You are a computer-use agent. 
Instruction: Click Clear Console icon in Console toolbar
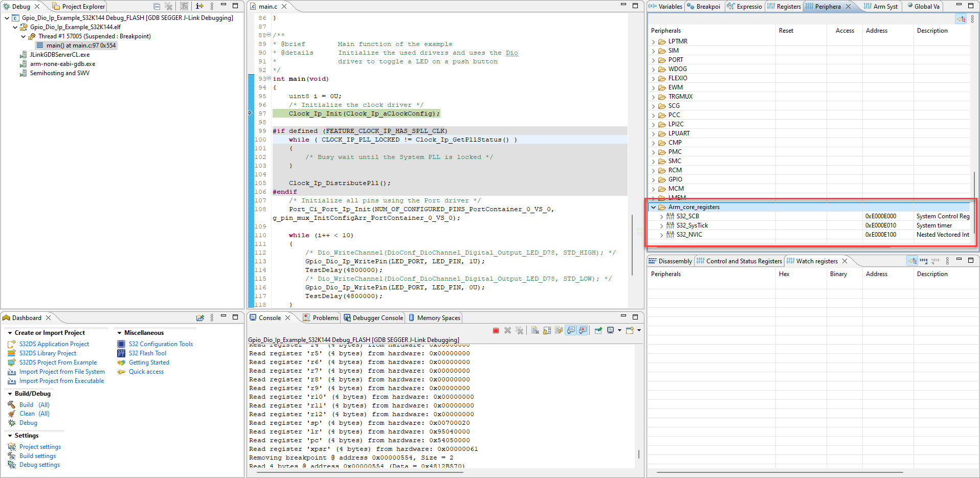[x=535, y=330]
